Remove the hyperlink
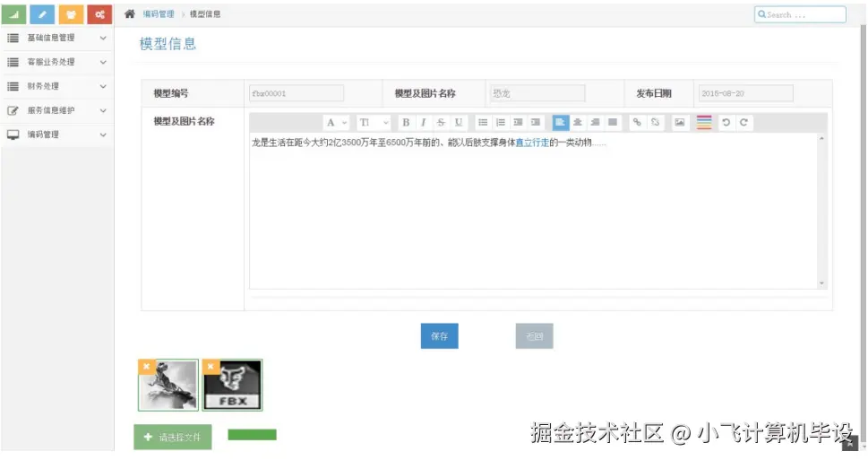Viewport: 868px width, 460px height. coord(655,123)
